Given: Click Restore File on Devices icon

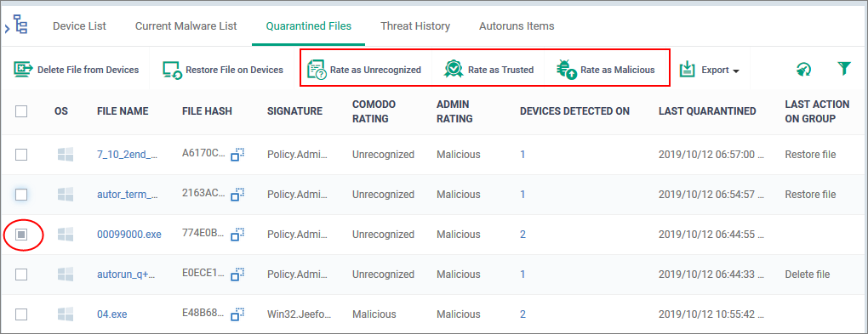Looking at the screenshot, I should tap(173, 71).
